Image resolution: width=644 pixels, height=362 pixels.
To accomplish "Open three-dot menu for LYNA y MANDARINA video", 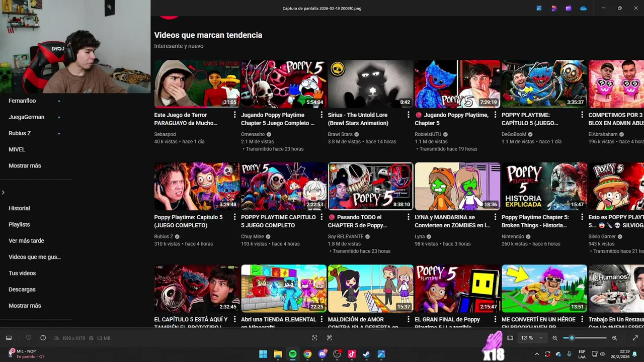I will (x=495, y=217).
